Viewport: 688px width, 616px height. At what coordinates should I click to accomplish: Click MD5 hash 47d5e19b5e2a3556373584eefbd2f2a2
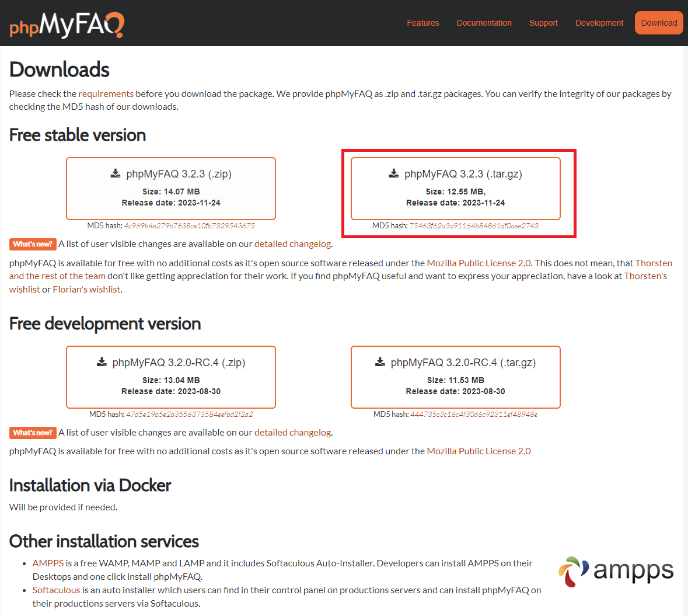click(x=190, y=415)
